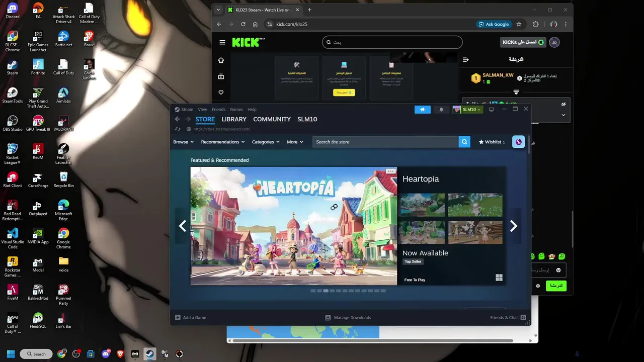Open emoji picker in Kick chat box
The image size is (644, 362).
558,270
